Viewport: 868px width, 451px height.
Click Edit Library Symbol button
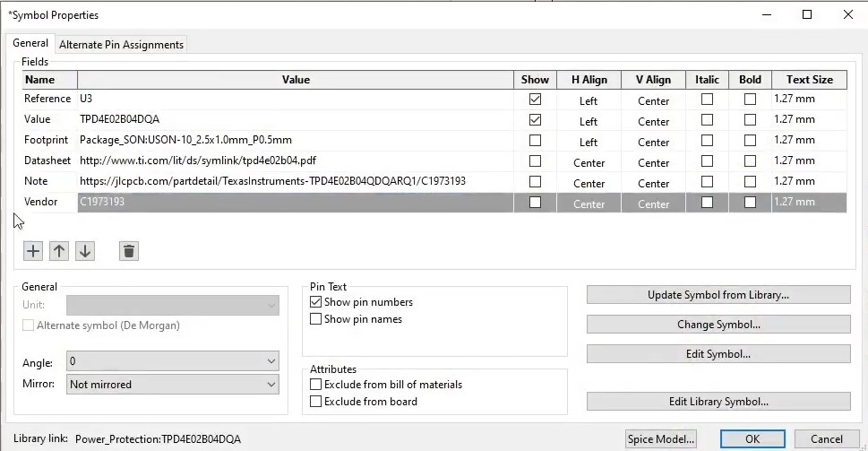point(718,401)
